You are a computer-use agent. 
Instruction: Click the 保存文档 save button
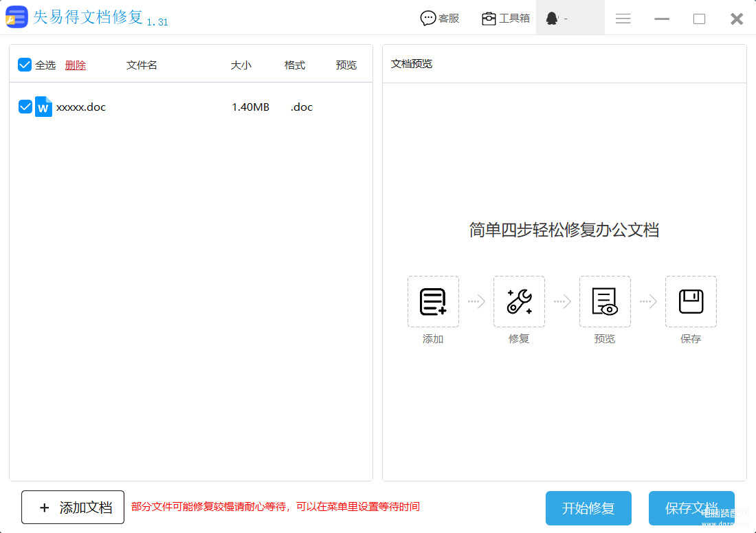pyautogui.click(x=691, y=508)
